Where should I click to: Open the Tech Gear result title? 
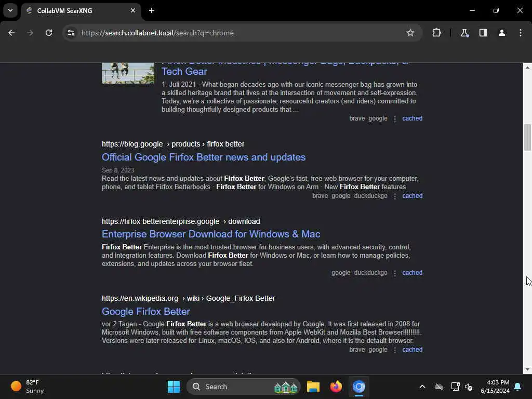click(184, 72)
